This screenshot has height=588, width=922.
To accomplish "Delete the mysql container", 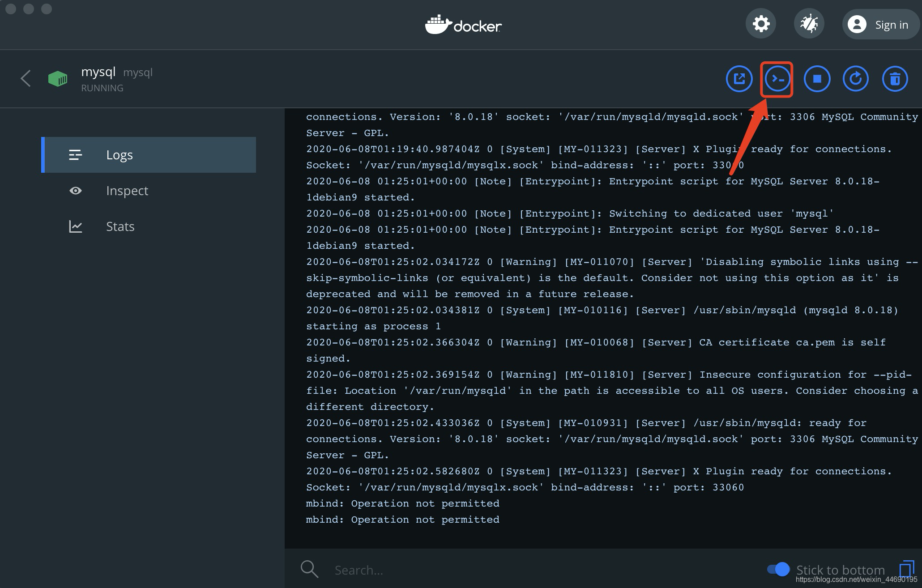I will [895, 79].
